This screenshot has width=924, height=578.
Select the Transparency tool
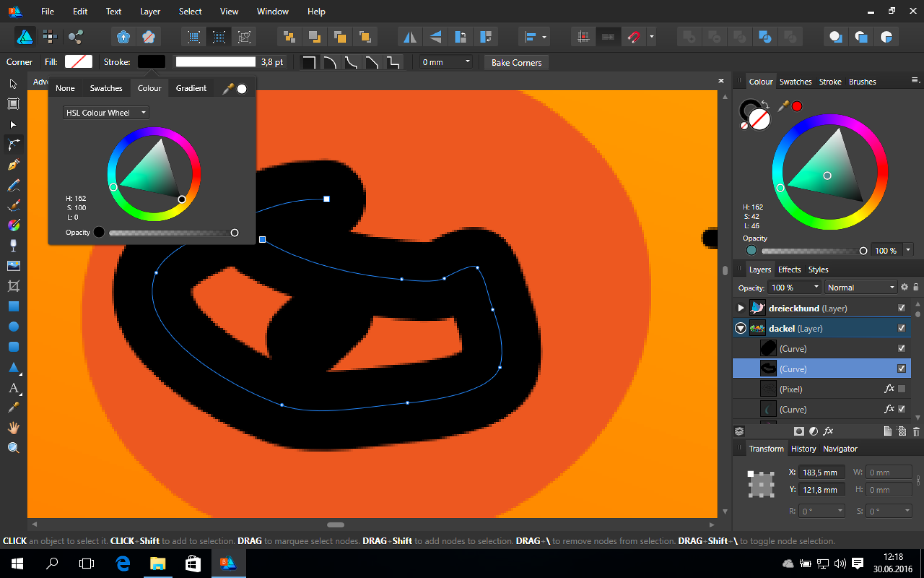[13, 246]
